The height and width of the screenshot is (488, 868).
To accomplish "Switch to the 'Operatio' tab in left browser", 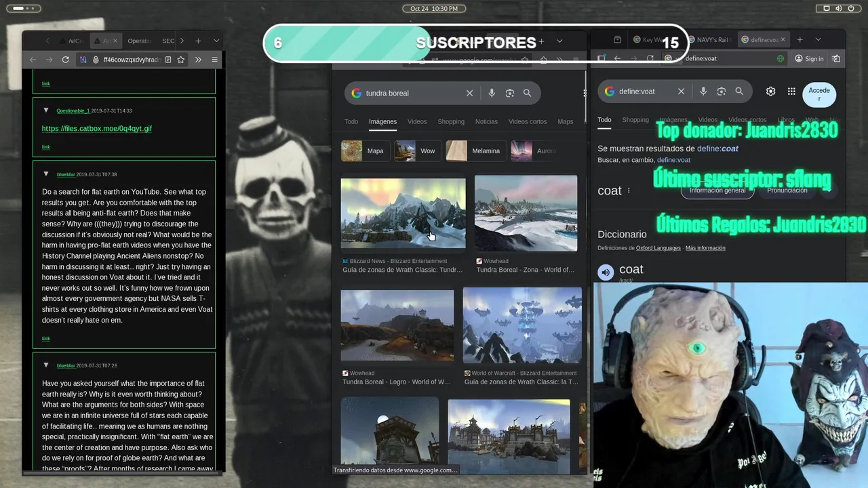I will (x=139, y=41).
